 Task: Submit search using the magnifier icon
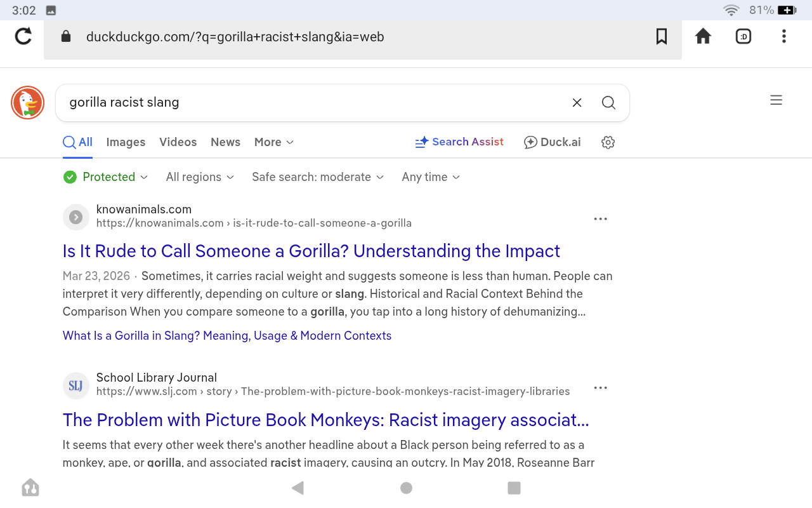[x=608, y=103]
